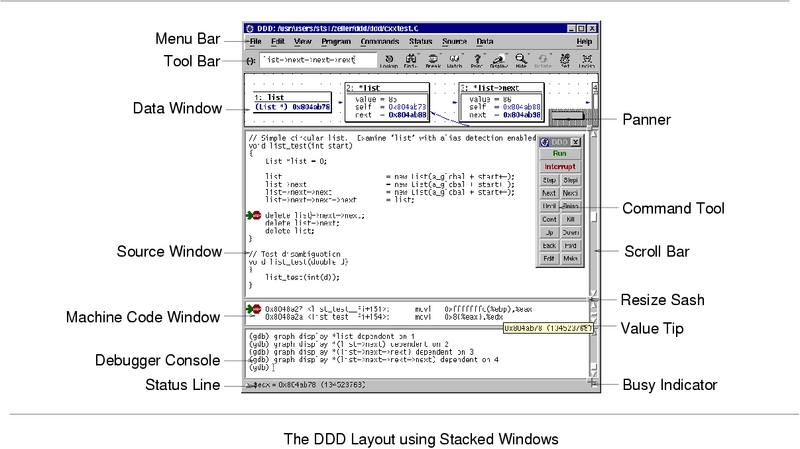
Task: Click the Stepi button
Action: tap(570, 180)
